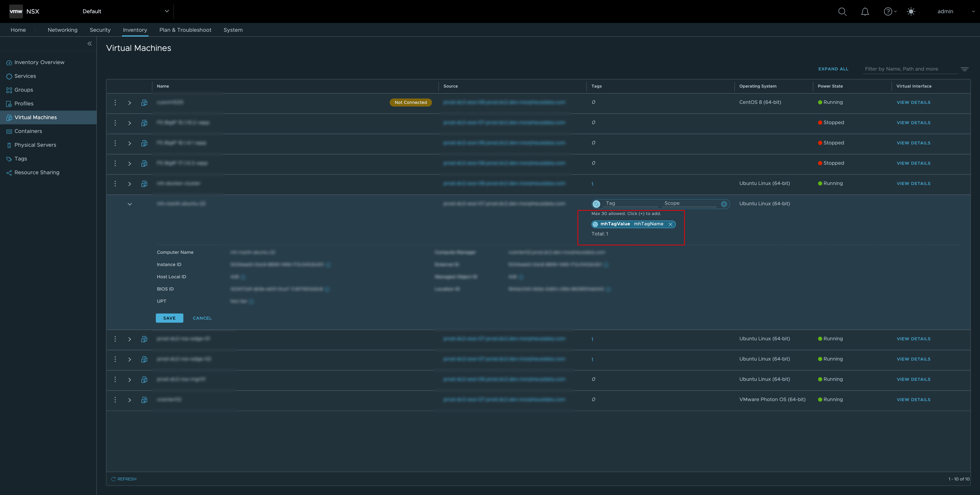
Task: Open actions menu for CentOS 8 VM row
Action: (115, 103)
